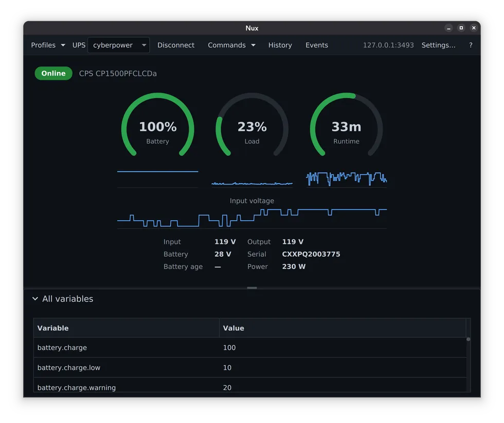Click the Battery age dash value

218,267
